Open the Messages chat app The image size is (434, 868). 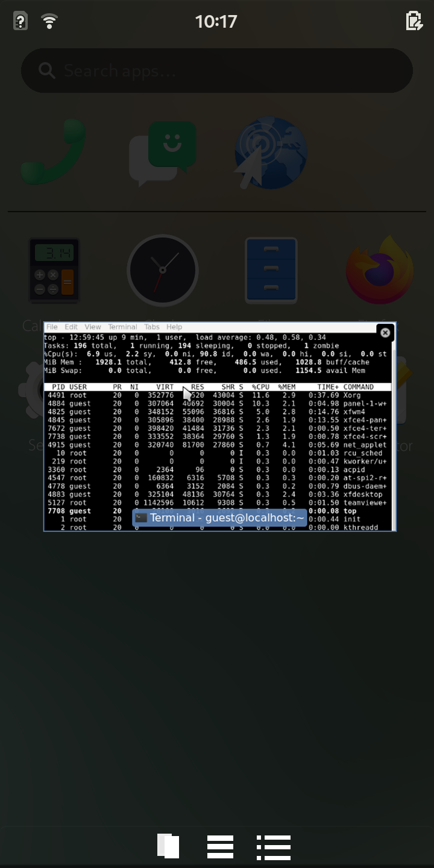coord(163,154)
